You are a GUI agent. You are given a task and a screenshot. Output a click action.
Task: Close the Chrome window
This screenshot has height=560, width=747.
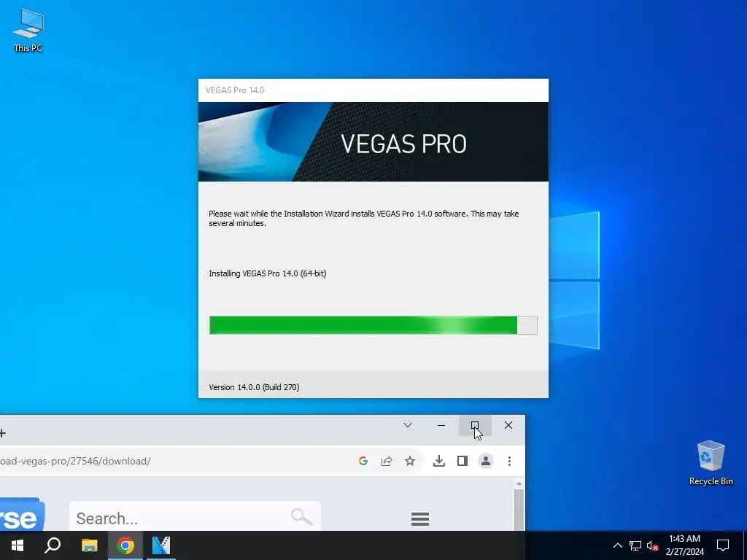point(508,425)
